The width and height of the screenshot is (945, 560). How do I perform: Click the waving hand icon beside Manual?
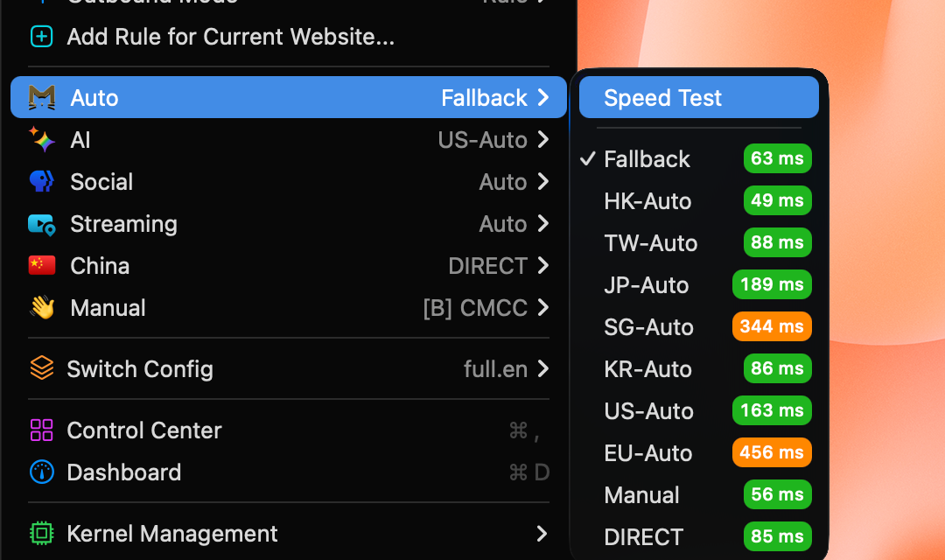coord(40,307)
